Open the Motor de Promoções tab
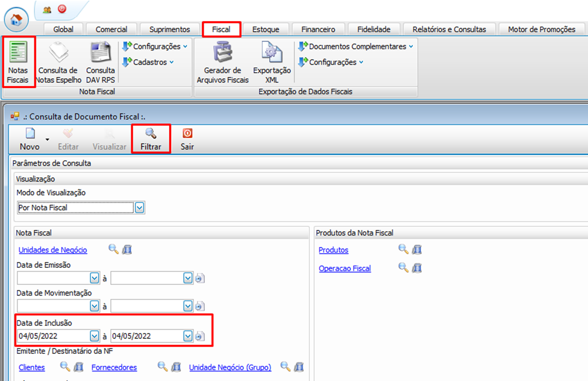588x381 pixels. (x=542, y=29)
